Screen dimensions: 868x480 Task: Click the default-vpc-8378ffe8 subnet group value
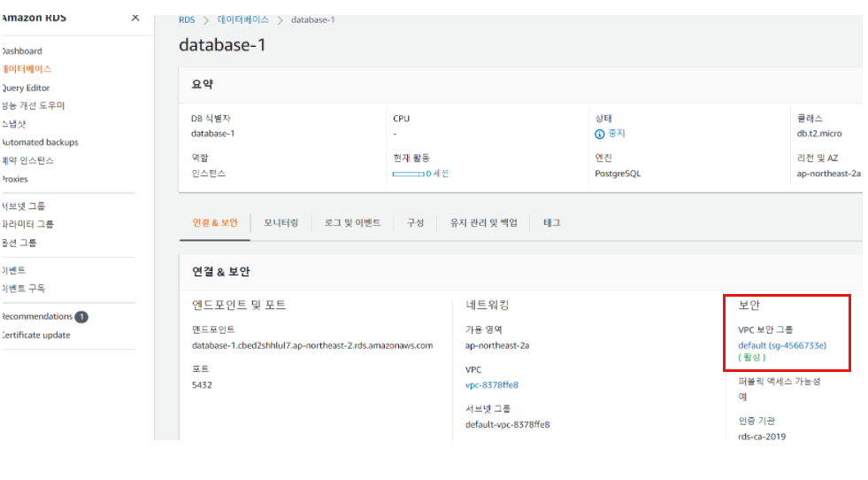pos(507,424)
